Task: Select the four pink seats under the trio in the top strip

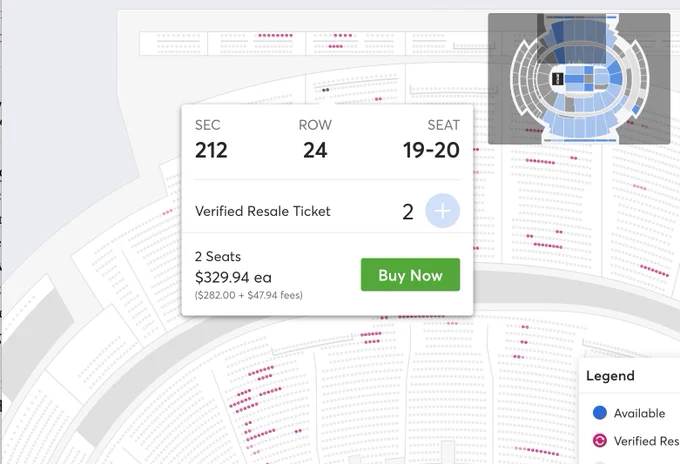Action: 336,46
